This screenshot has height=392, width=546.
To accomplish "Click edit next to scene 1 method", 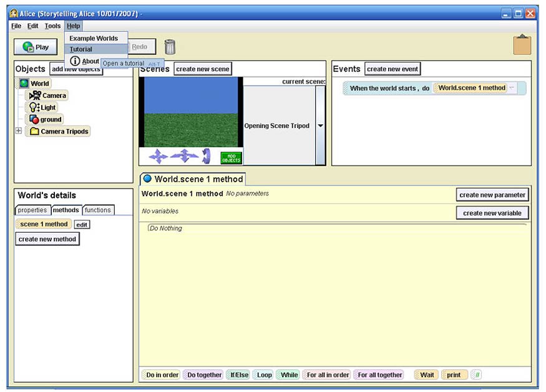I will point(82,225).
